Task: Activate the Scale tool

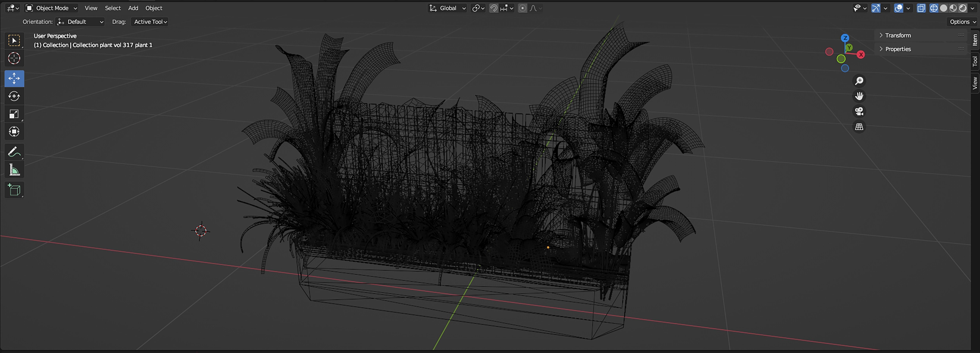Action: (14, 114)
